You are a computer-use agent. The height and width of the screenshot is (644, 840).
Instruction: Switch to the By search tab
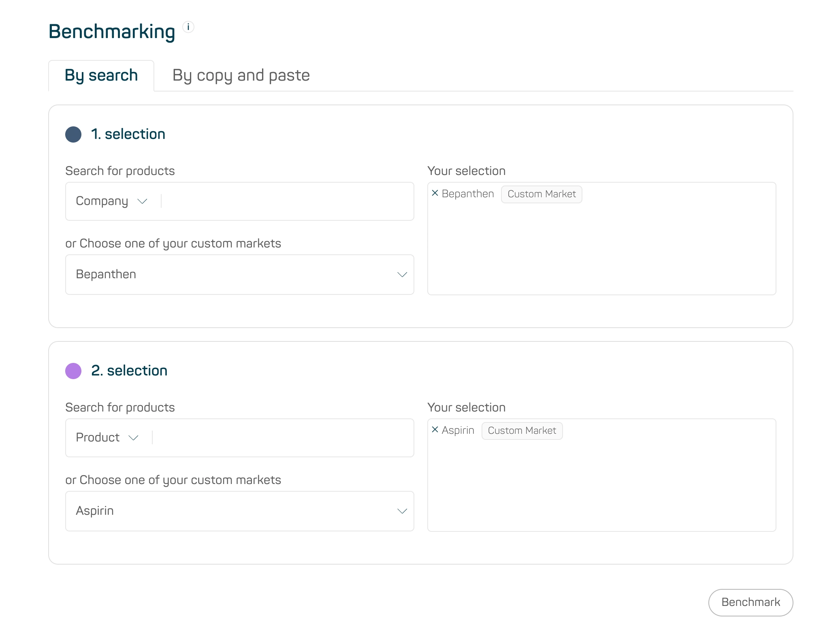[x=101, y=75]
